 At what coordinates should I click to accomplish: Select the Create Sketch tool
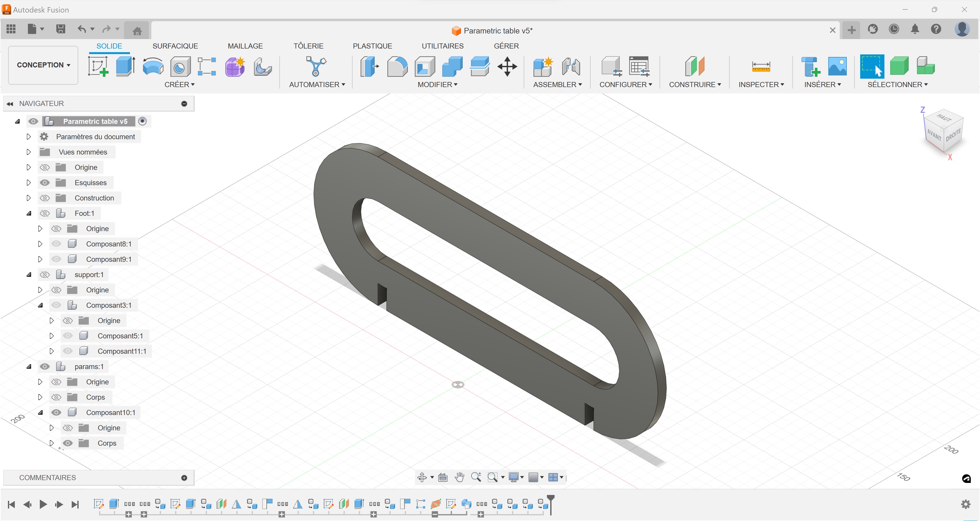pyautogui.click(x=98, y=66)
